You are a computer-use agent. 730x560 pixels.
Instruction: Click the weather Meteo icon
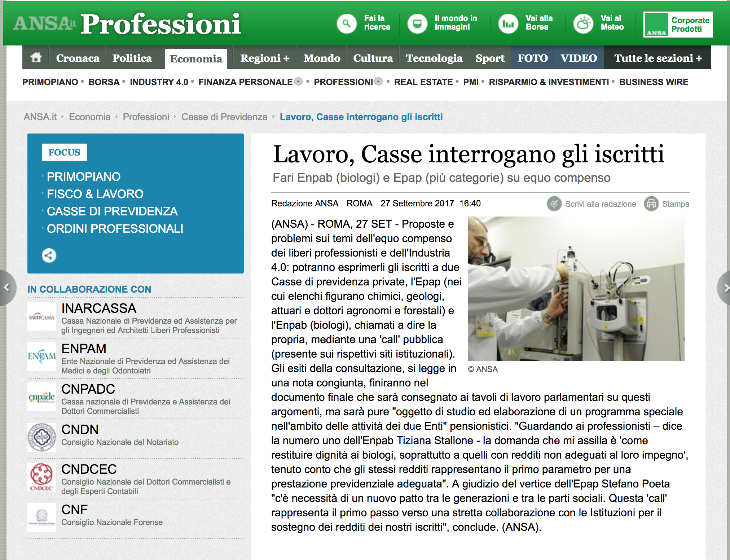(x=583, y=23)
